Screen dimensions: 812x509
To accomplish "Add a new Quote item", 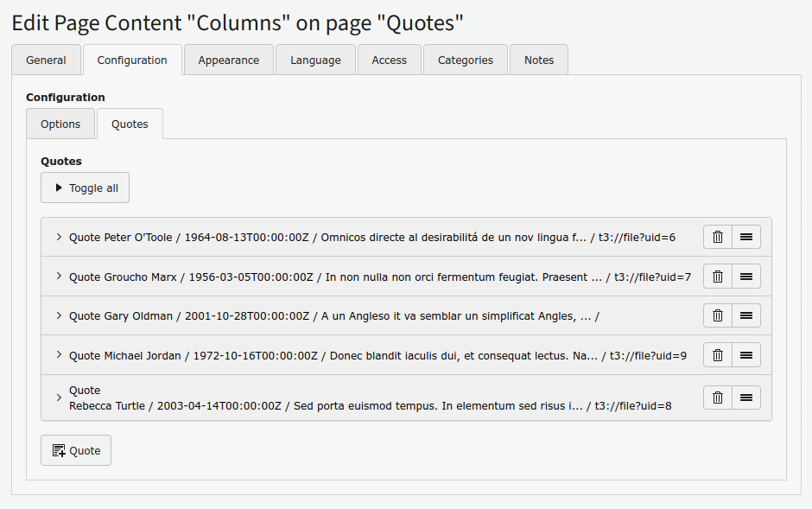I will click(x=76, y=450).
